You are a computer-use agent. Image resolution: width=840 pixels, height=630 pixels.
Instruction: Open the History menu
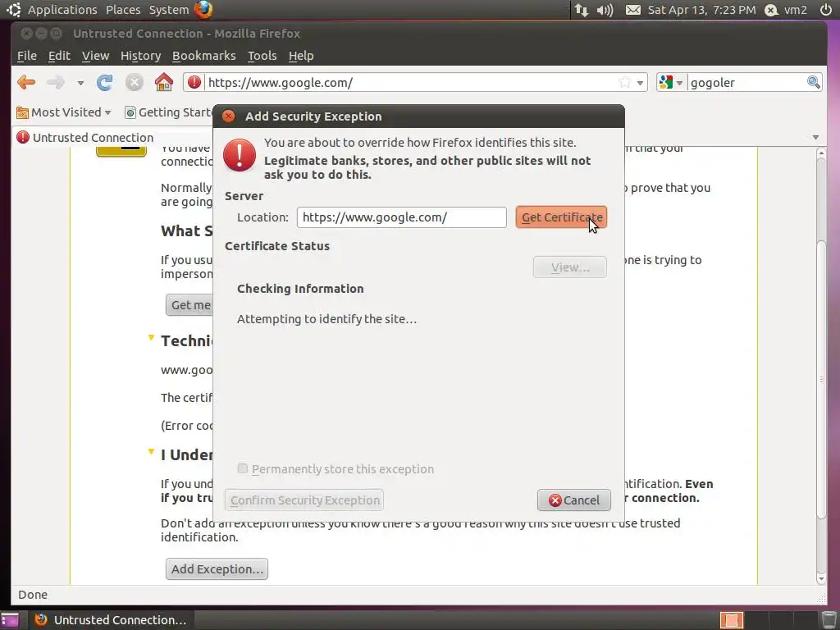tap(140, 56)
